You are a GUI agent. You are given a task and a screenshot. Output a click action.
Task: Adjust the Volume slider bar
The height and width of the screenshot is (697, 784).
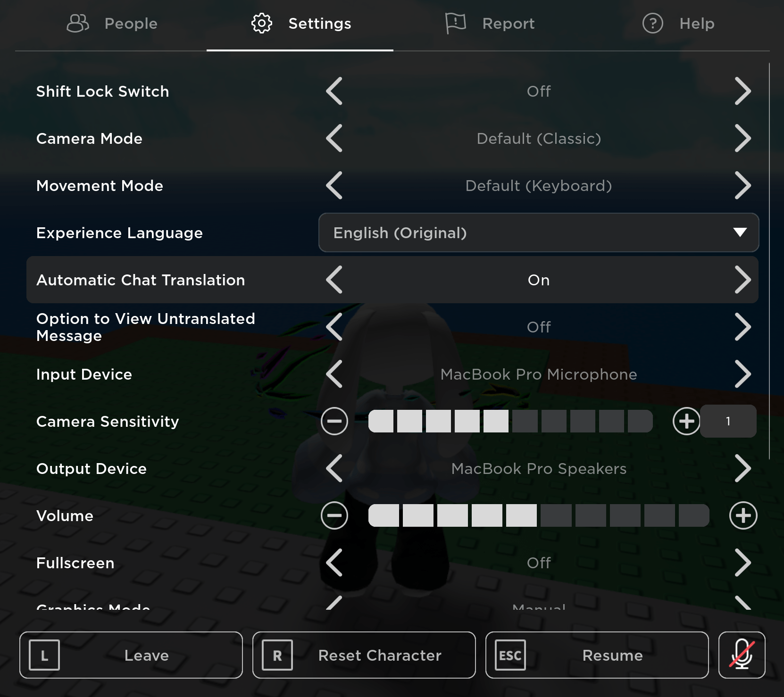tap(538, 515)
